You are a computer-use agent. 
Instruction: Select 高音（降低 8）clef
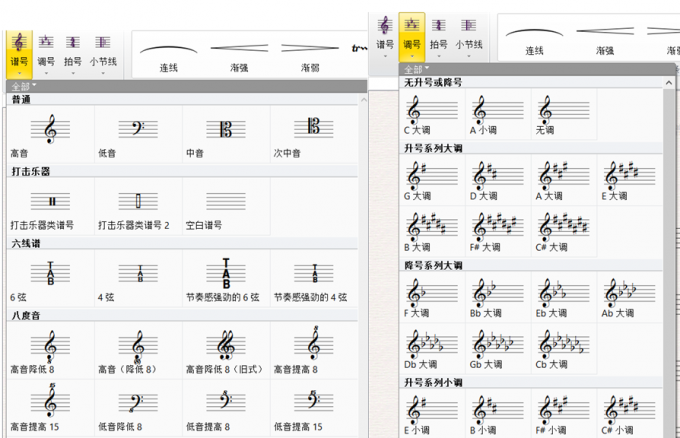pyautogui.click(x=138, y=350)
